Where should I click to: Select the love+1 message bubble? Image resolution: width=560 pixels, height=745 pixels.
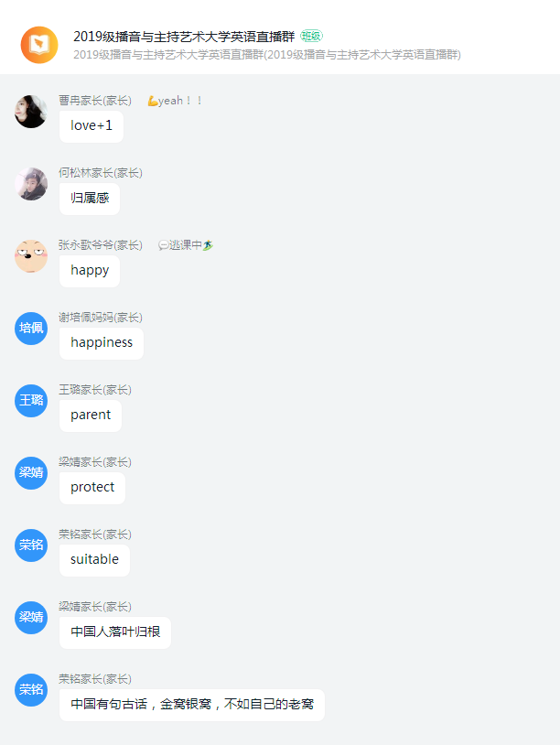92,126
